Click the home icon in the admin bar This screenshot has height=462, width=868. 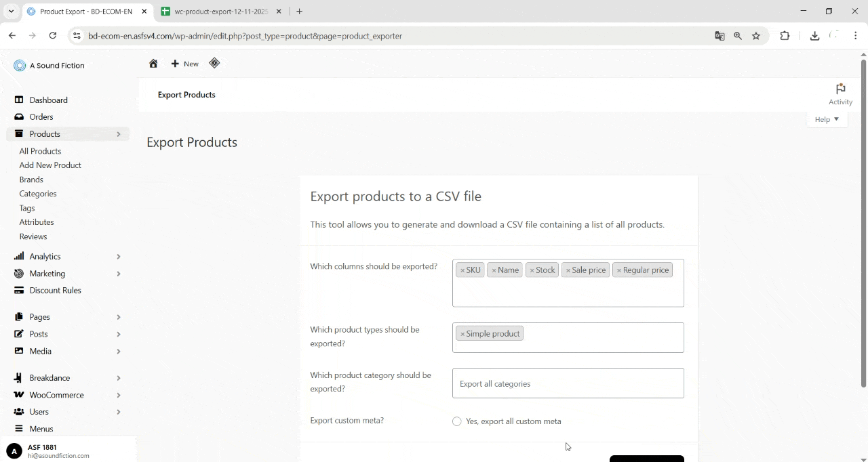point(153,63)
